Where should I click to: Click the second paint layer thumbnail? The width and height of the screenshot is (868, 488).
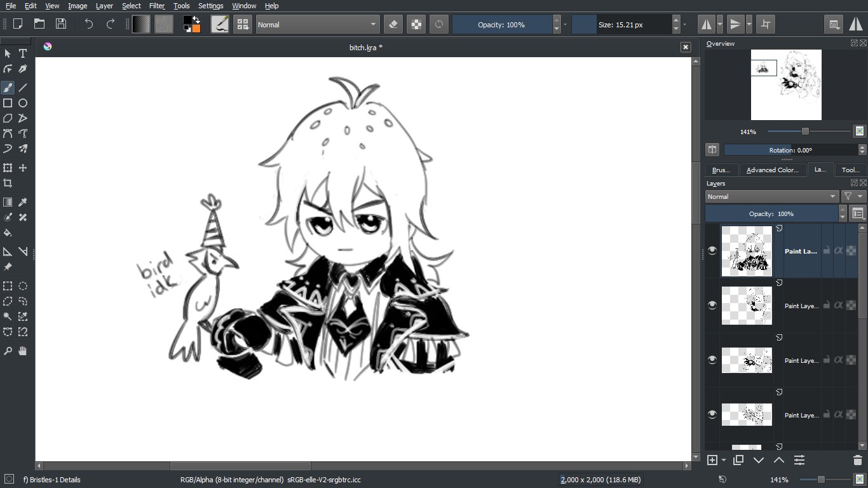point(747,306)
